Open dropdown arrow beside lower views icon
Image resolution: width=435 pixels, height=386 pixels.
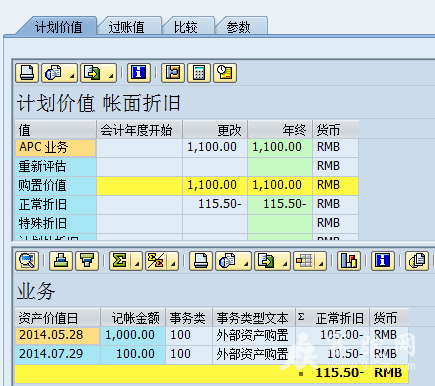[x=246, y=264]
